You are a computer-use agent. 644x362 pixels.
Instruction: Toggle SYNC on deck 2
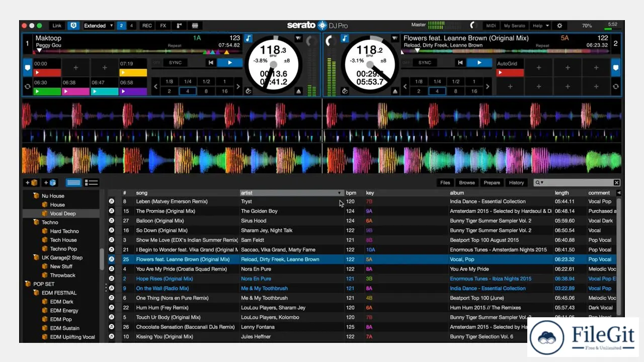click(425, 62)
